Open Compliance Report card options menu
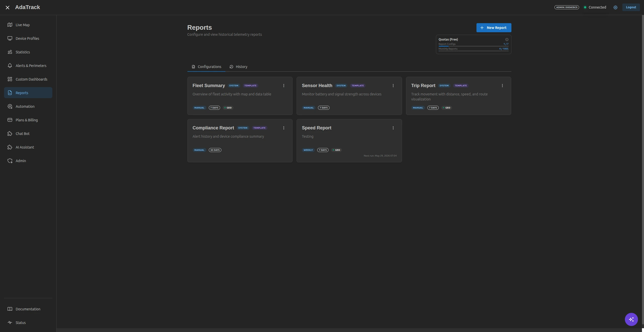 (284, 128)
